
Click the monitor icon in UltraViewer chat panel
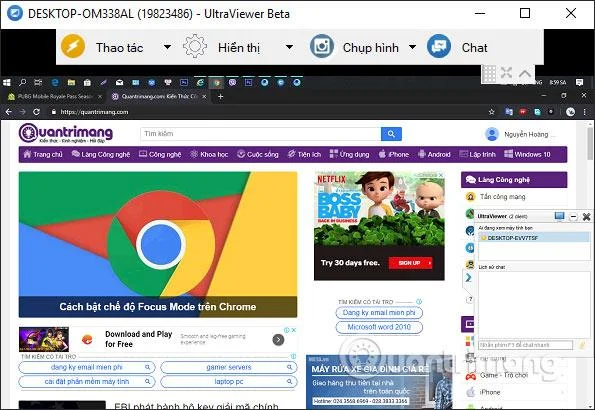(x=559, y=216)
